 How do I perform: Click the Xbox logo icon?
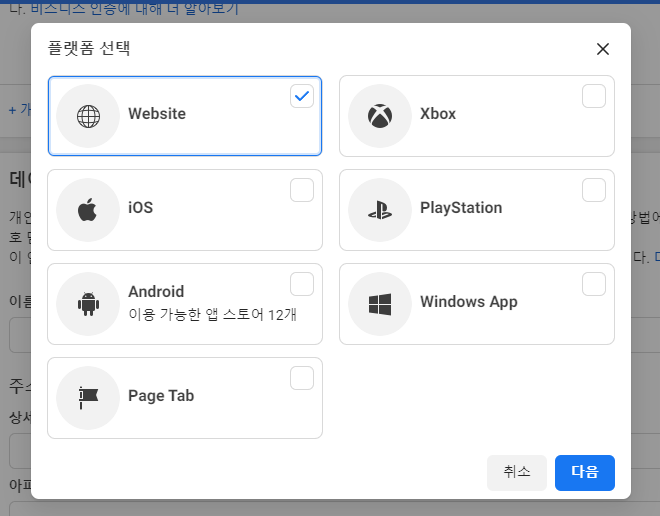(x=380, y=116)
